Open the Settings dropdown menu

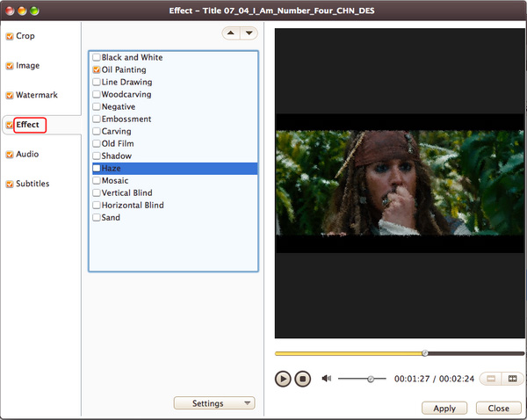pos(214,403)
